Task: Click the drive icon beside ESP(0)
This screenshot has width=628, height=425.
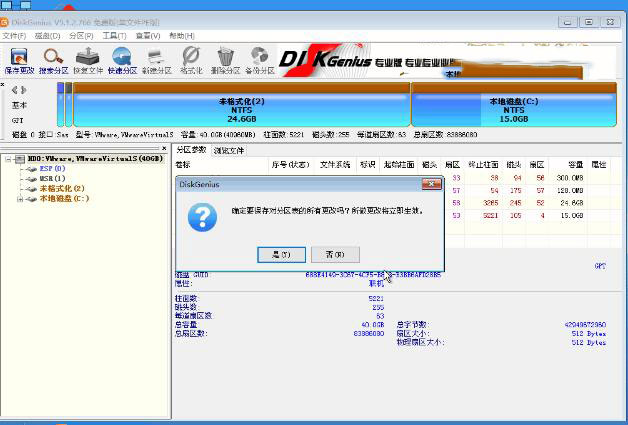Action: [x=31, y=169]
